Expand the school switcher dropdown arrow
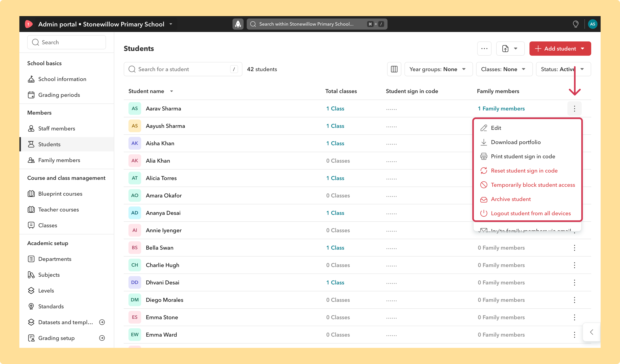 click(171, 24)
